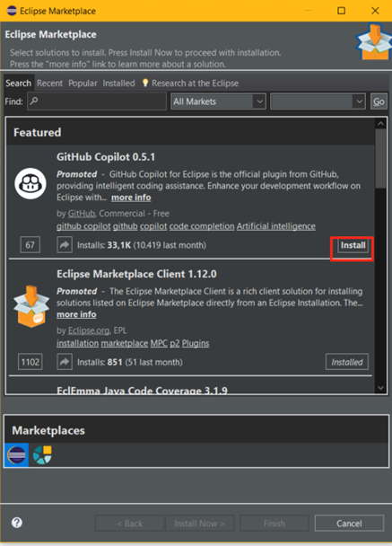Open the Eclipse.org provider link

[x=89, y=330]
